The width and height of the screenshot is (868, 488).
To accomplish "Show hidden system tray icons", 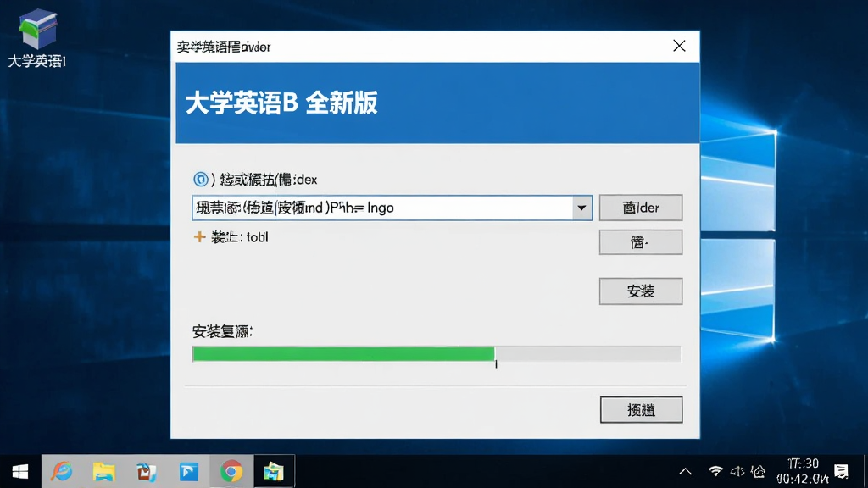I will point(685,471).
